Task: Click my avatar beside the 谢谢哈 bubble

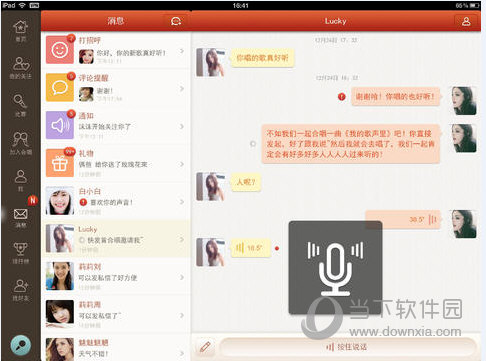Action: pyautogui.click(x=463, y=101)
